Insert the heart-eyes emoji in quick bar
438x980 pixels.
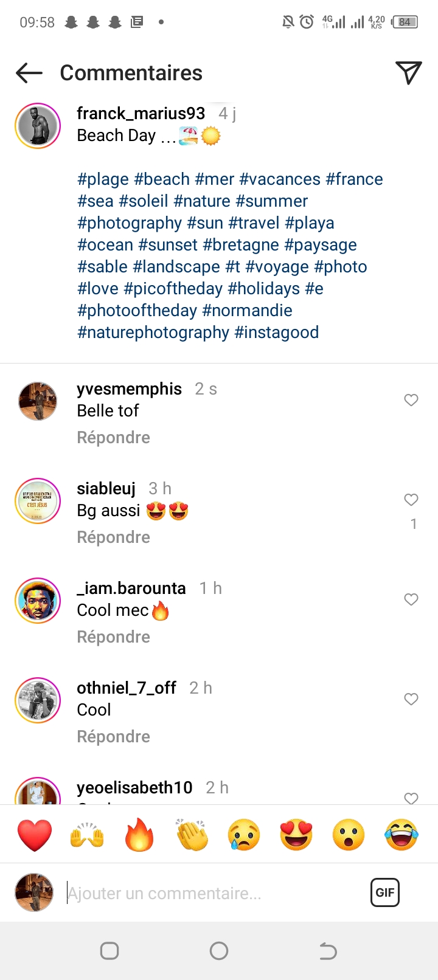click(x=296, y=835)
